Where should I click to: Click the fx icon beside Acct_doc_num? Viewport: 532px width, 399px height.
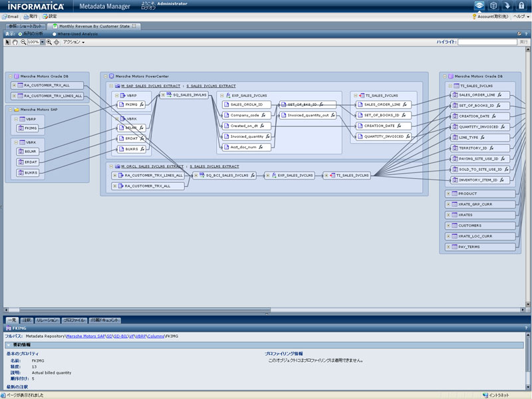261,147
